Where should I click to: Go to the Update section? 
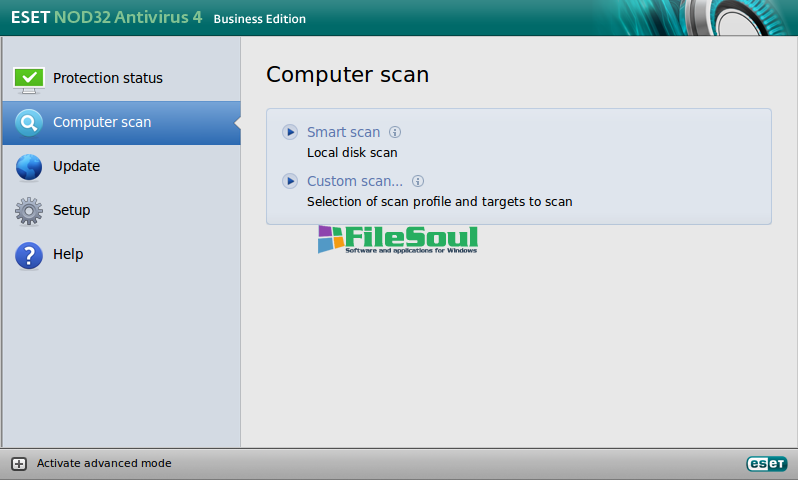(121, 166)
